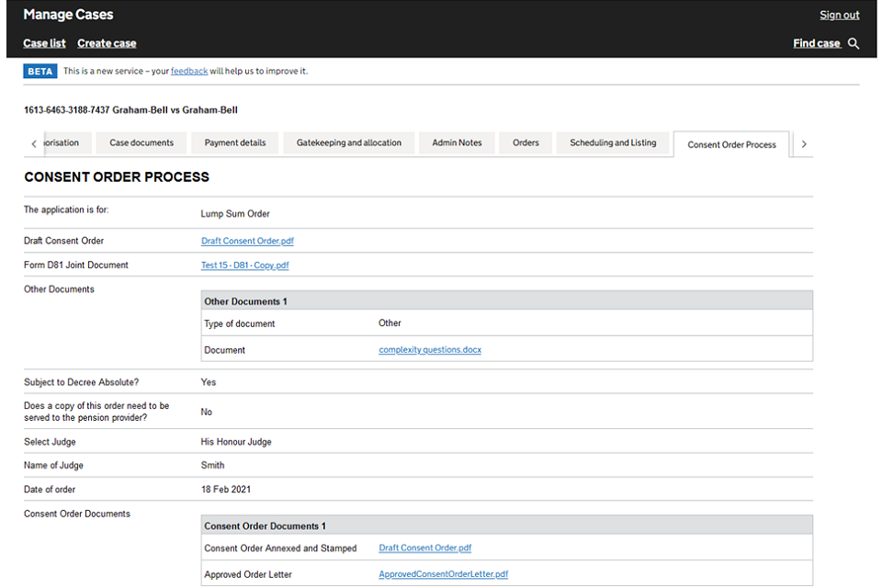
Task: Click the Manage Cases header title
Action: coord(68,15)
